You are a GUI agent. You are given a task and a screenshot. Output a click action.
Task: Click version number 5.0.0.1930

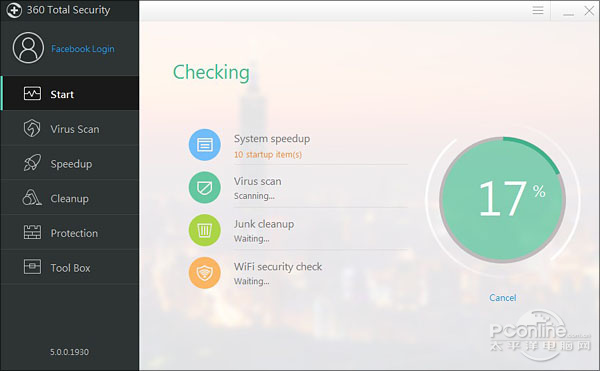point(69,352)
